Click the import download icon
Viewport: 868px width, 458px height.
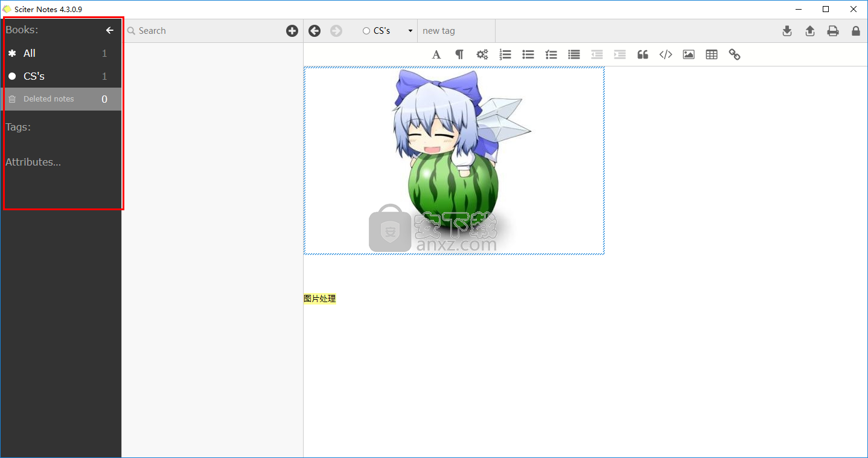click(x=787, y=31)
